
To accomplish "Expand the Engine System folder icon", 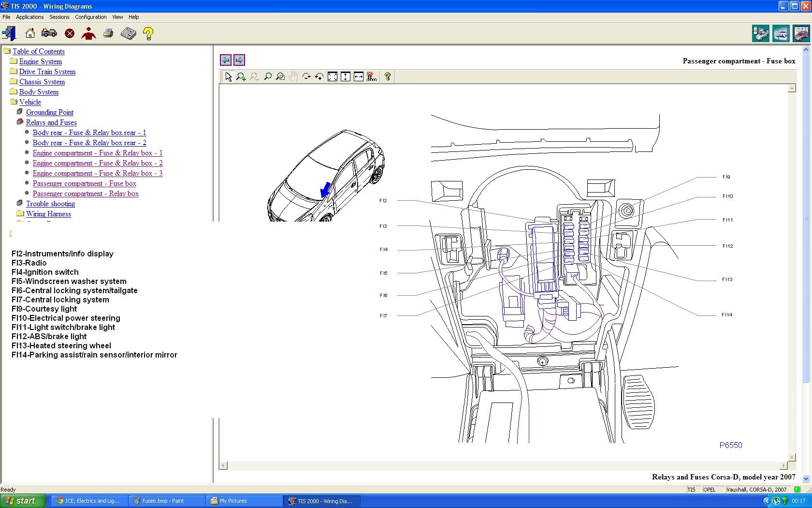I will [x=14, y=61].
